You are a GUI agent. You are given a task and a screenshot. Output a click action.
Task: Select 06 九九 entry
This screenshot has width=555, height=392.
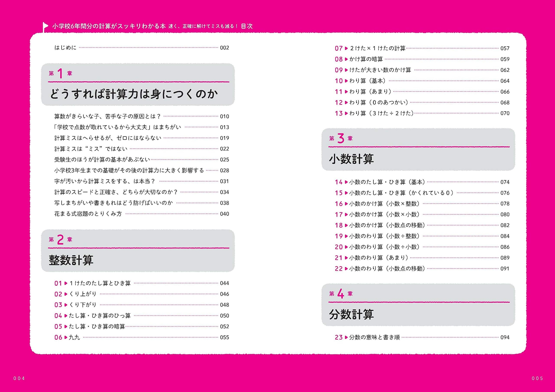coord(142,337)
